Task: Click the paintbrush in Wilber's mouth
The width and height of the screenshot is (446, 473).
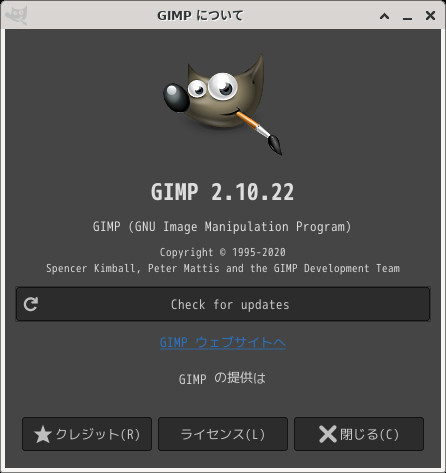Action: click(258, 132)
